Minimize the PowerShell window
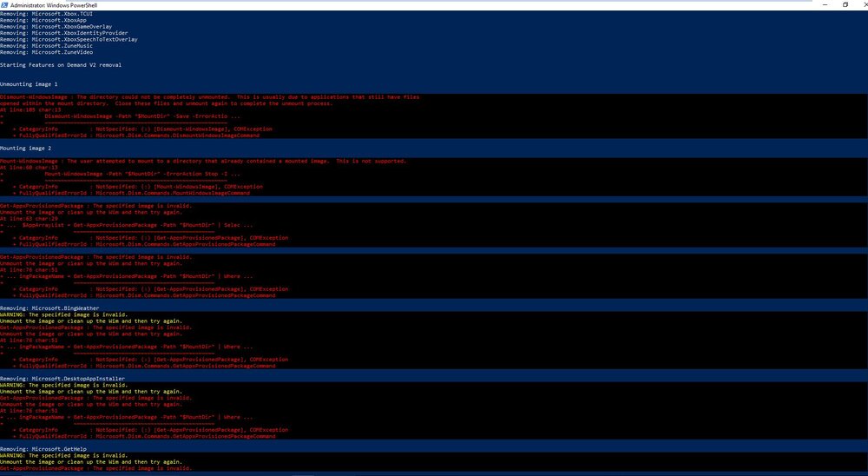This screenshot has width=868, height=476. click(x=825, y=5)
